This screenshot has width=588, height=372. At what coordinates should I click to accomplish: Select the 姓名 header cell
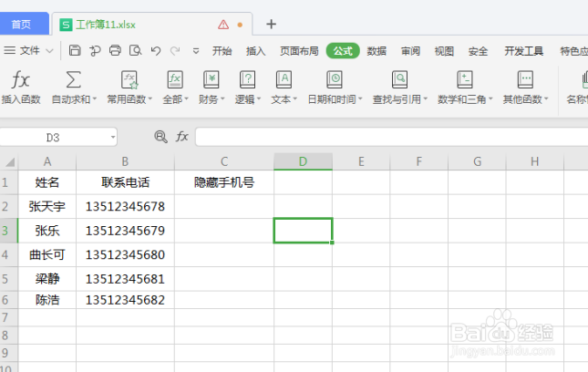(x=47, y=182)
